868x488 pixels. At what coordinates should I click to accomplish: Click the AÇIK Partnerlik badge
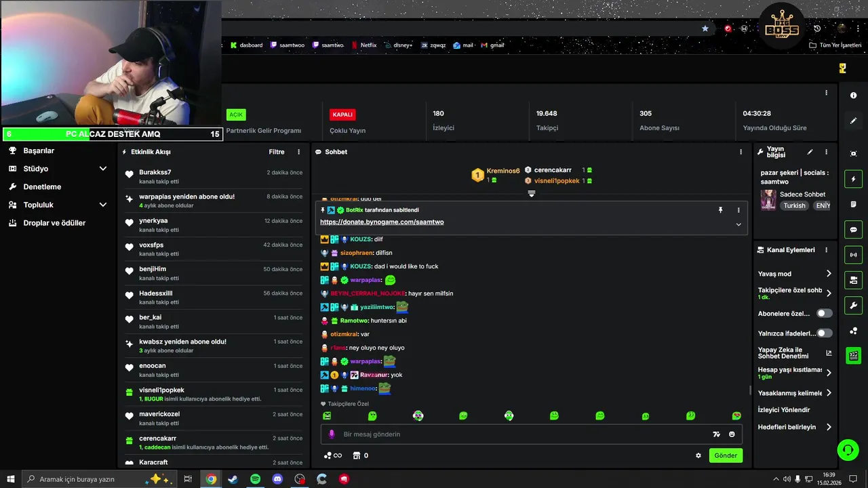236,115
